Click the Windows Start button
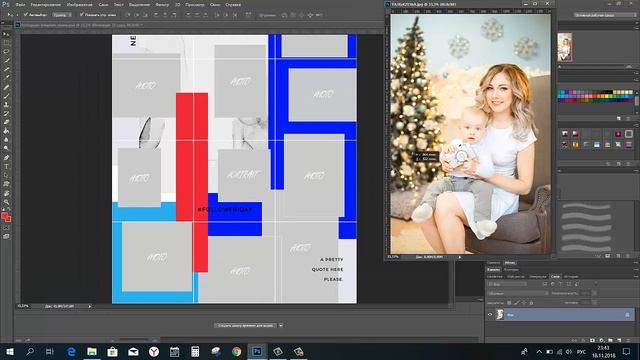This screenshot has width=640, height=360. click(10, 351)
